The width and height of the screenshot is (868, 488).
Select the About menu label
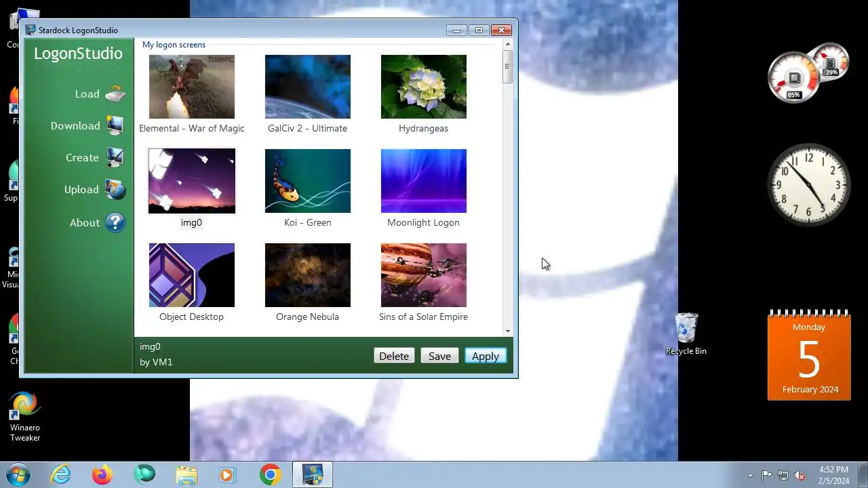pos(85,223)
